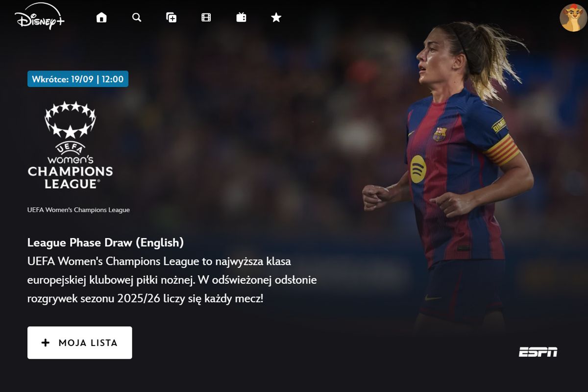
Task: Select the Movies film-strip icon
Action: click(x=206, y=18)
